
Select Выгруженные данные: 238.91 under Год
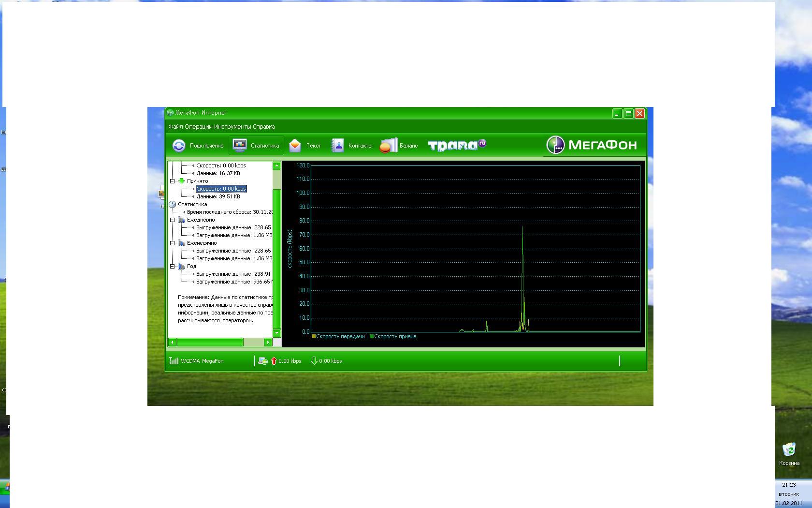tap(234, 274)
